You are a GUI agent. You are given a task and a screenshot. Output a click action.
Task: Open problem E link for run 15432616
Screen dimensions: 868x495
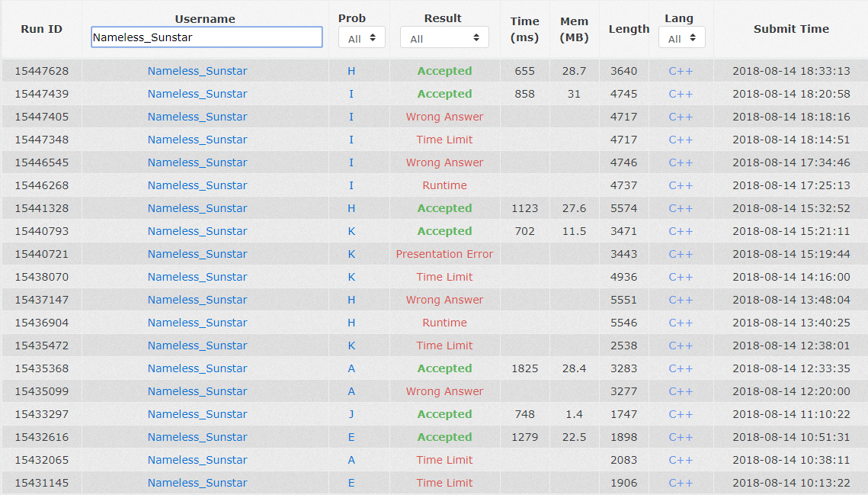[351, 437]
